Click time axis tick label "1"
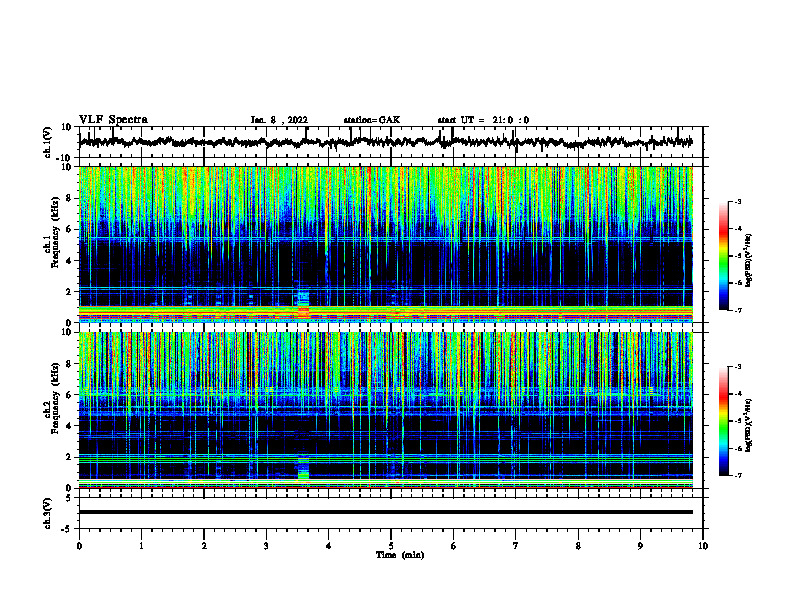 141,546
